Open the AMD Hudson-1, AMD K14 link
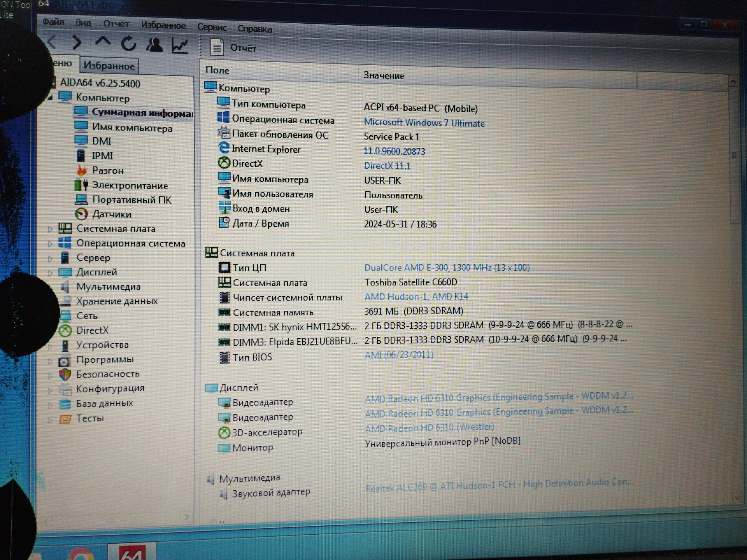 [x=416, y=297]
